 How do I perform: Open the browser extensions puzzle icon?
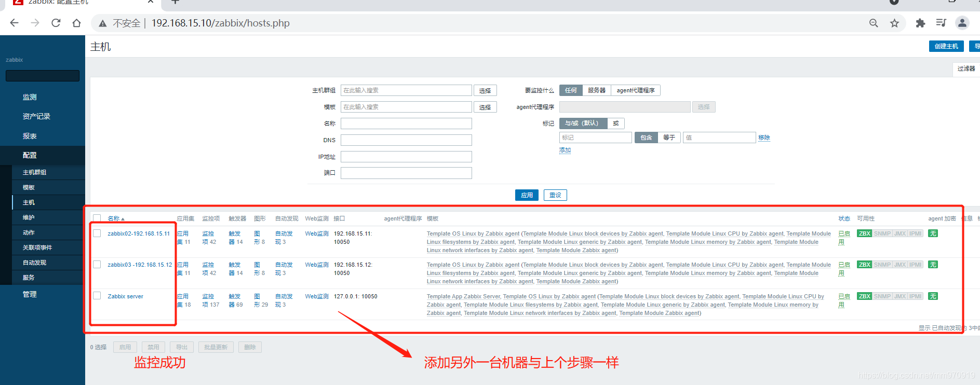coord(920,23)
